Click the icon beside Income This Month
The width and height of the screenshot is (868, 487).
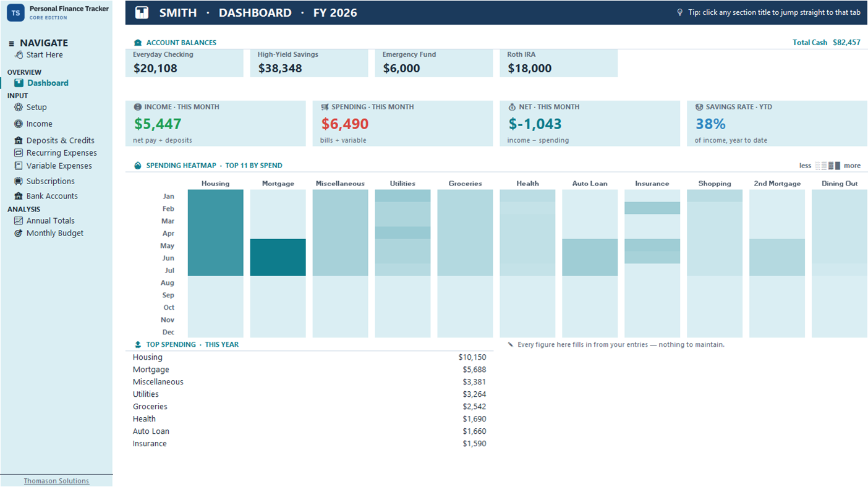point(137,107)
